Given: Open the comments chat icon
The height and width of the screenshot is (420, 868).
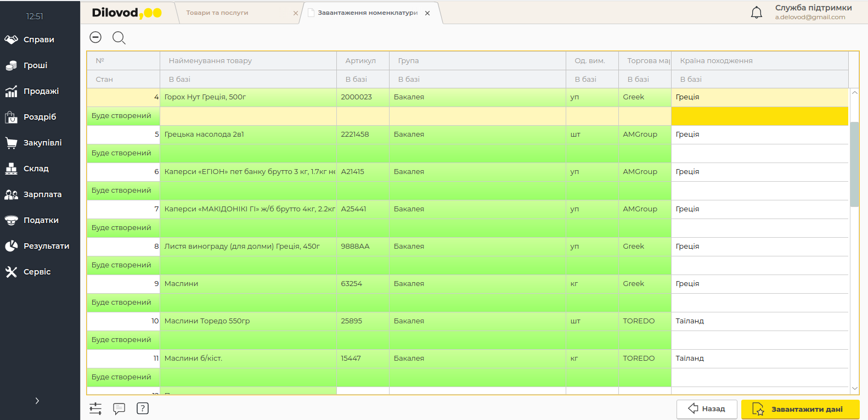Looking at the screenshot, I should [119, 408].
